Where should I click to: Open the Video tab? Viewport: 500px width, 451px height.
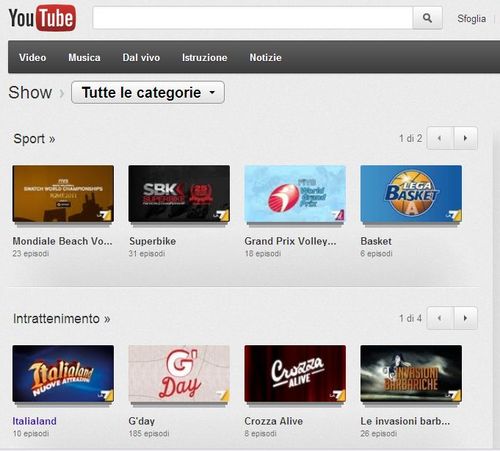point(33,57)
